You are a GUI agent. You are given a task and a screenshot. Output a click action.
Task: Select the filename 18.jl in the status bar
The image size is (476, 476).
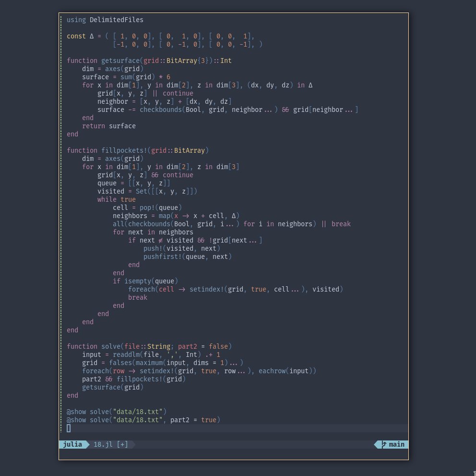pos(102,444)
